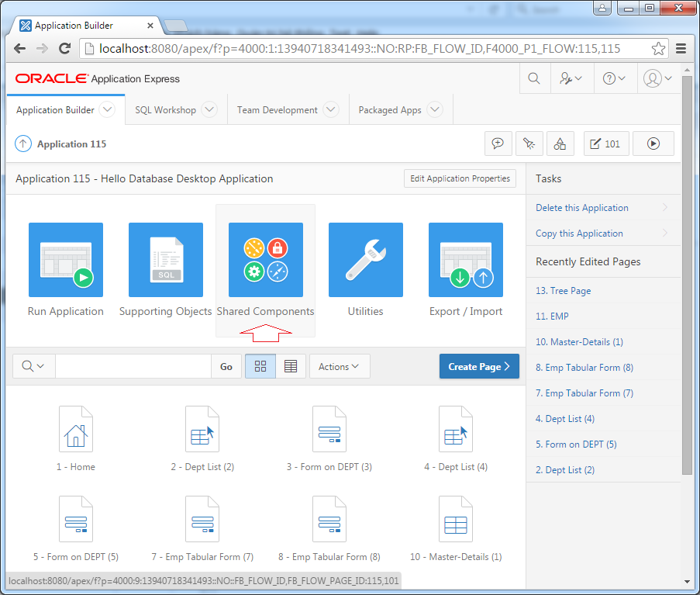Viewport: 700px width, 595px height.
Task: Click the Create Page button
Action: [479, 366]
